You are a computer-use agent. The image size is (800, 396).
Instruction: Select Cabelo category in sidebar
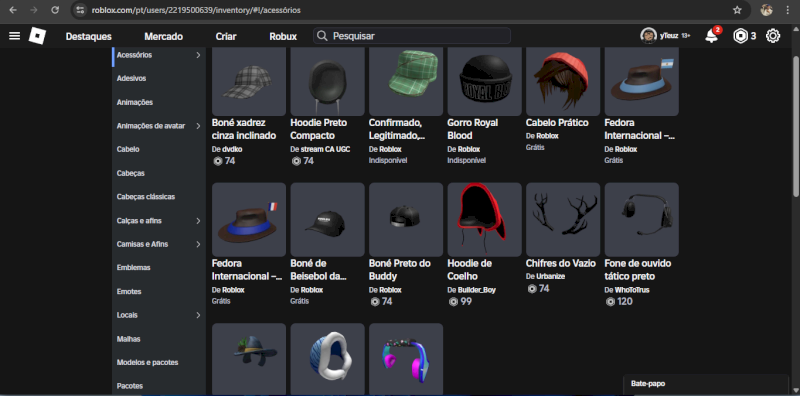tap(128, 150)
